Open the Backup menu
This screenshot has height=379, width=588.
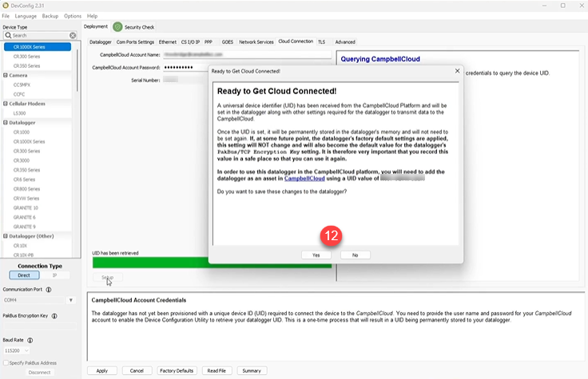pyautogui.click(x=50, y=16)
